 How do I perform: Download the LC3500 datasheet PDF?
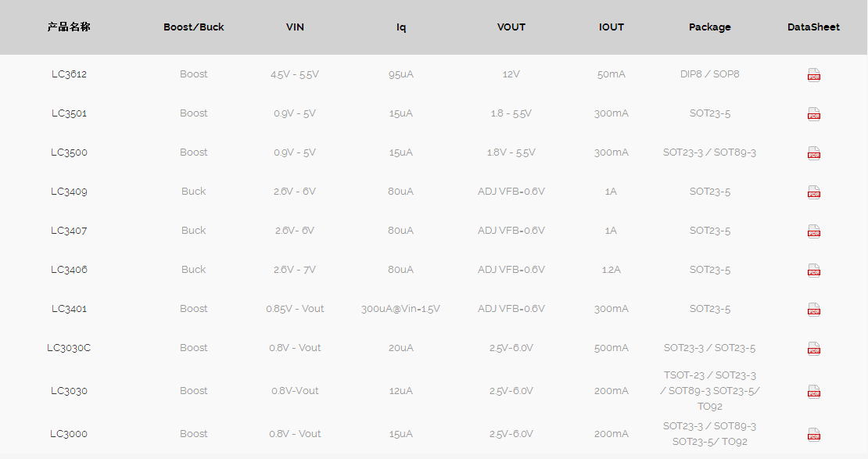(x=814, y=152)
